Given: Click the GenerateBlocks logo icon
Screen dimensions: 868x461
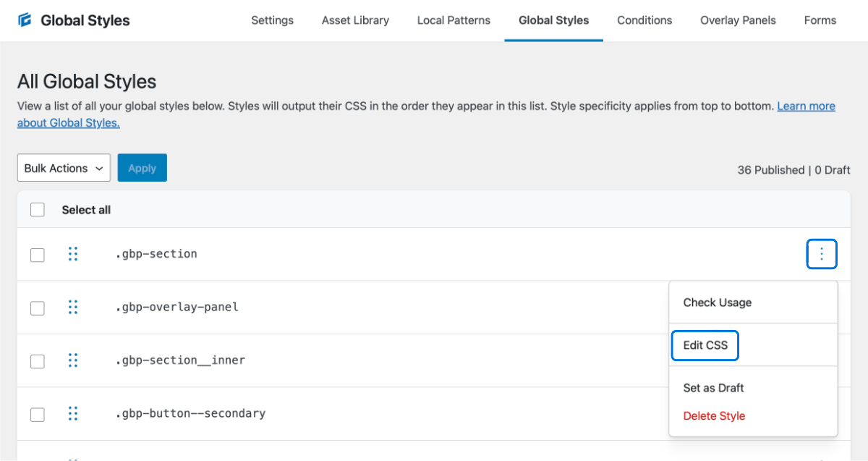Looking at the screenshot, I should tap(25, 20).
